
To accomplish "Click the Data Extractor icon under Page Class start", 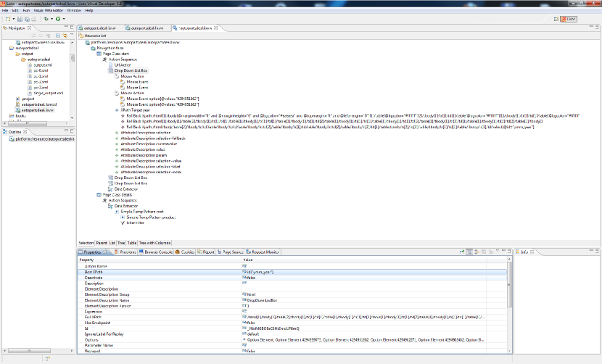I will 110,189.
